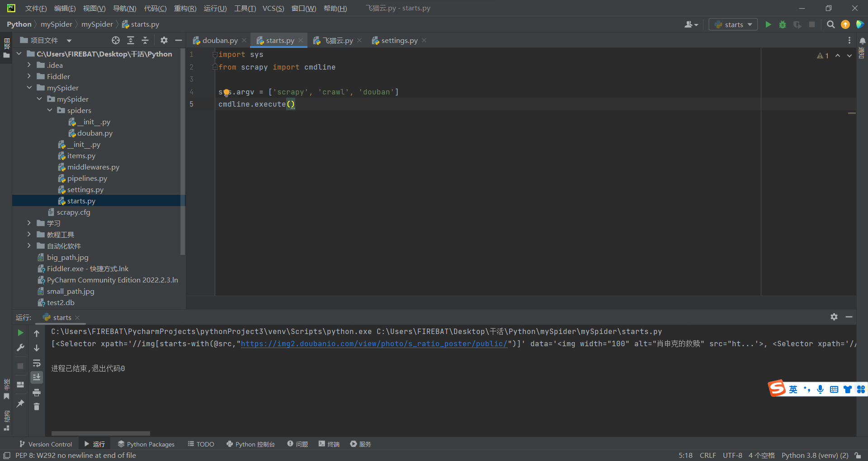868x461 pixels.
Task: Collapse the spiders folder
Action: pos(50,110)
